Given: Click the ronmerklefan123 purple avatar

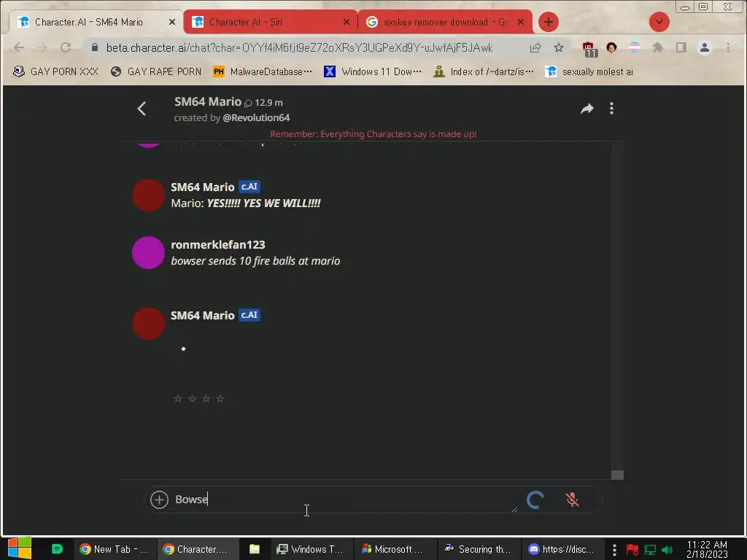Looking at the screenshot, I should pyautogui.click(x=148, y=252).
